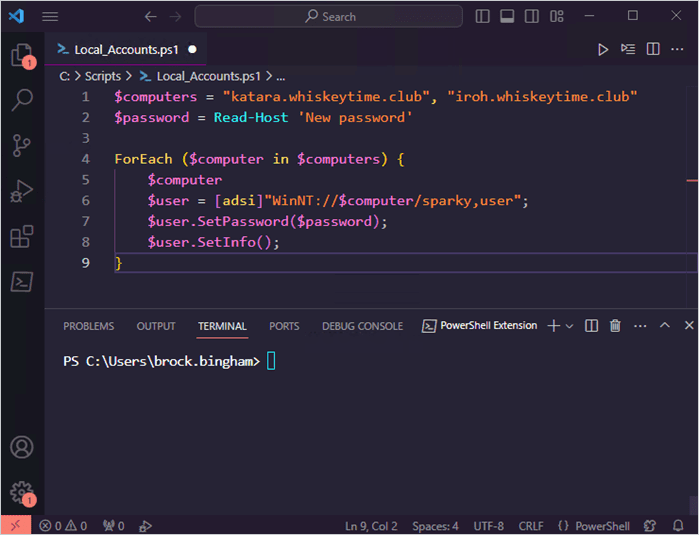Screen dimensions: 699x535
Task: Open the Source Control view
Action: tap(22, 145)
